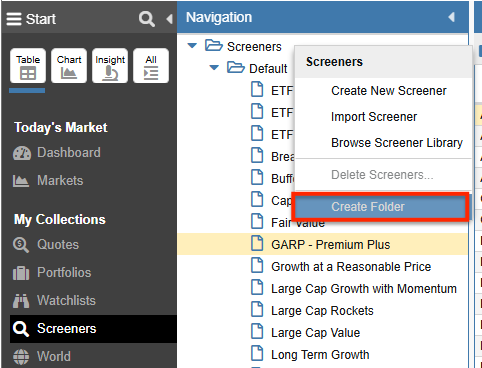Viewport: 482px width, 368px height.
Task: Collapse the Default folder tree node
Action: 214,68
